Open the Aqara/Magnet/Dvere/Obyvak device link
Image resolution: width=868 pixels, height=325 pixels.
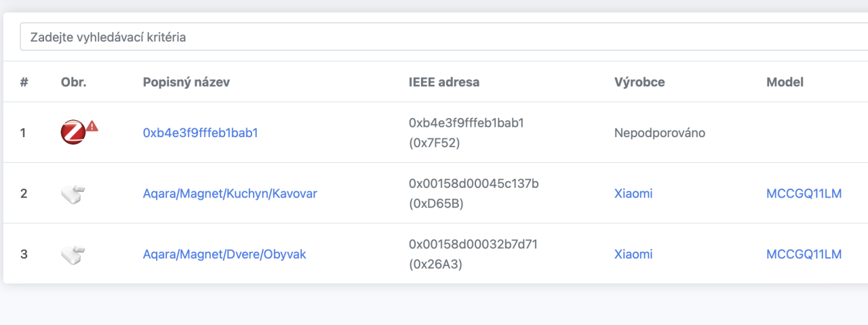(224, 254)
